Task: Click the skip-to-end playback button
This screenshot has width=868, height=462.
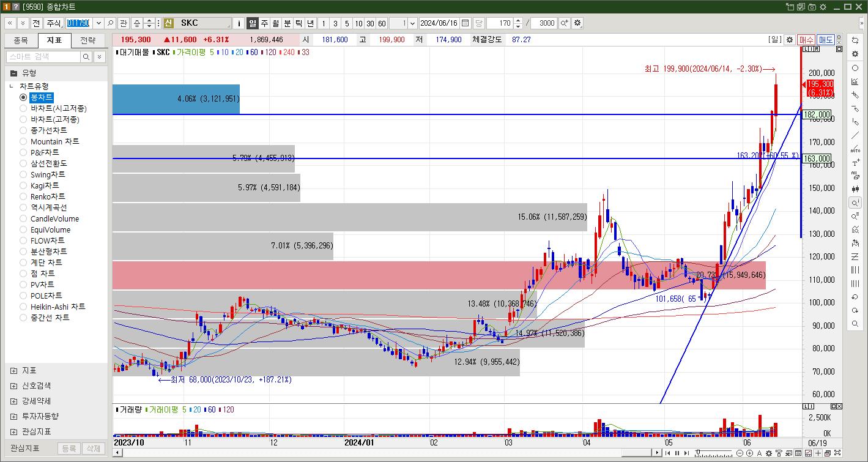Action: click(x=686, y=453)
